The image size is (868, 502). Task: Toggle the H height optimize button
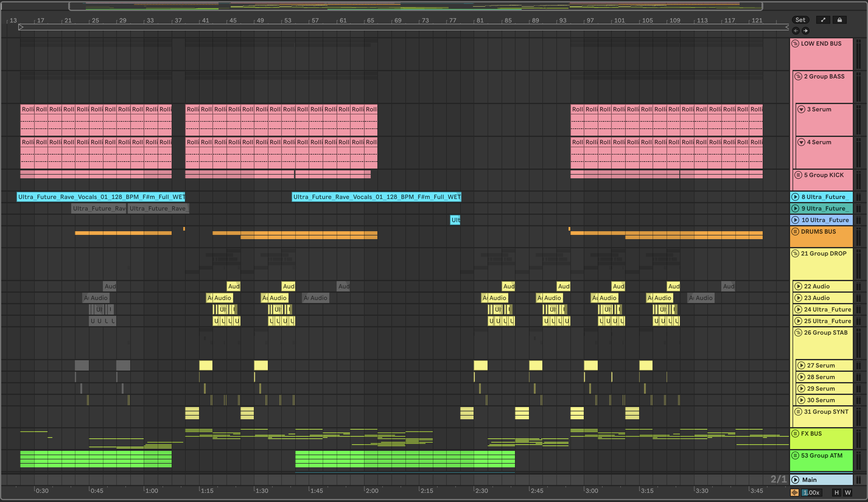[x=836, y=492]
